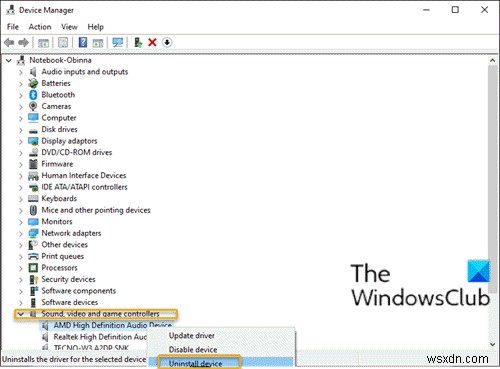Click the Network adapters category icon
500x369 pixels.
(x=33, y=233)
